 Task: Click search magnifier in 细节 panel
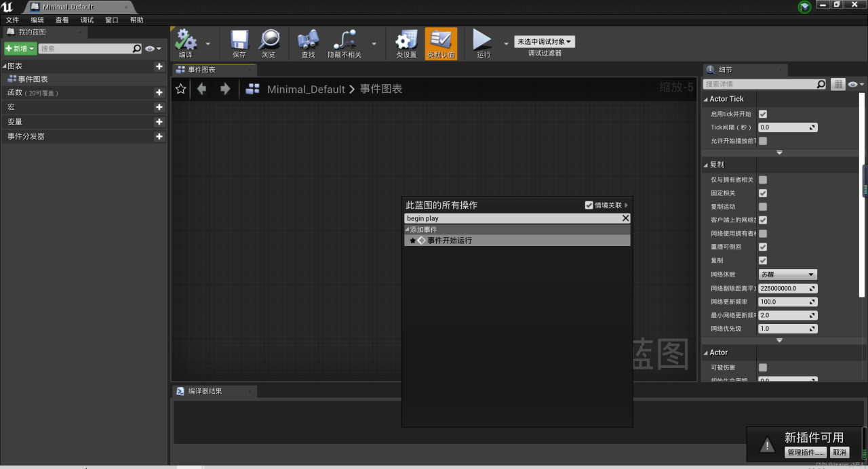pyautogui.click(x=821, y=84)
